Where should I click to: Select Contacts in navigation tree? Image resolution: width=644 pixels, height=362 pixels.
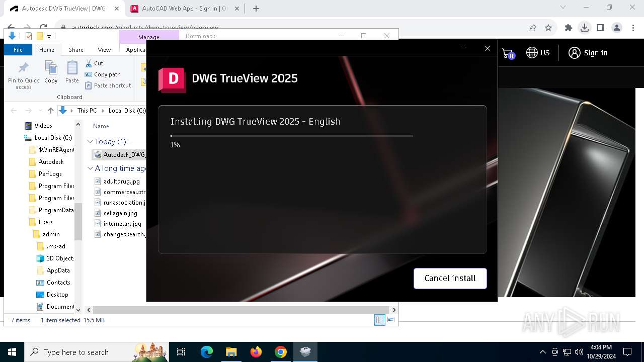tap(58, 283)
